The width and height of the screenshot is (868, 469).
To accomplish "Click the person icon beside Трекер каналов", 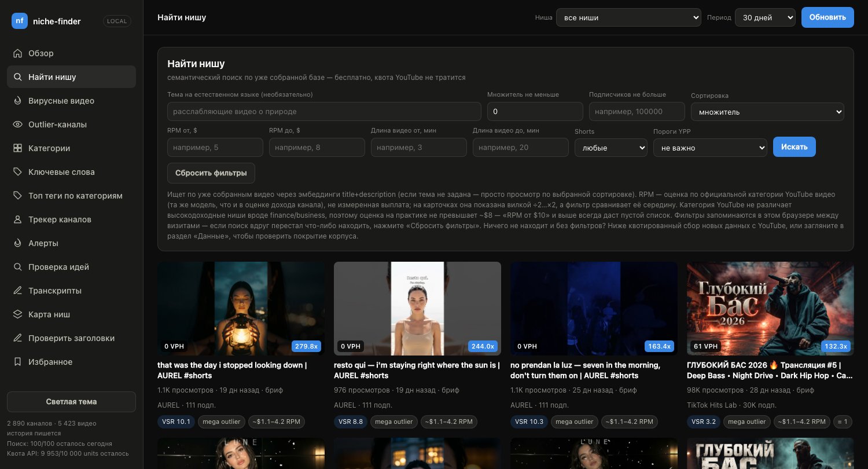I will [17, 219].
